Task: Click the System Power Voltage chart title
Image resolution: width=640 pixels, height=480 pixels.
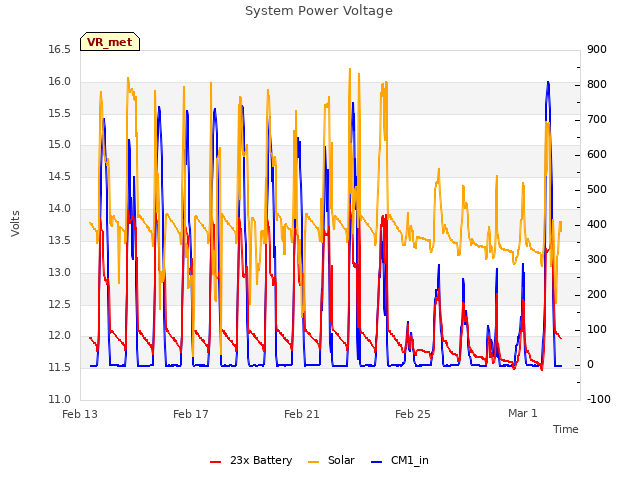Action: click(319, 11)
